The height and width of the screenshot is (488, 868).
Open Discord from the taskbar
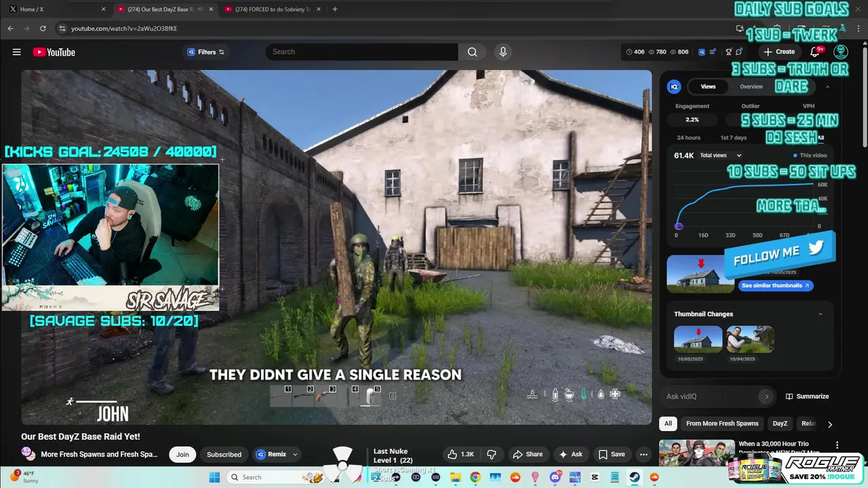[x=555, y=477]
